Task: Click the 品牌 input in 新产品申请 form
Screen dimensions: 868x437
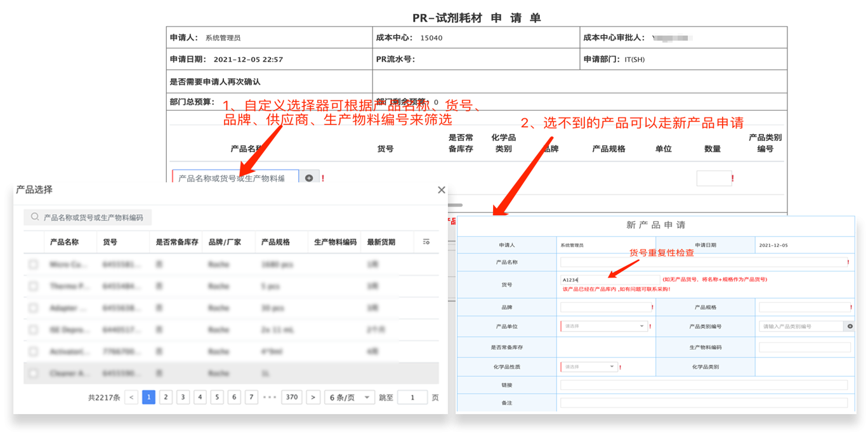Action: (605, 307)
